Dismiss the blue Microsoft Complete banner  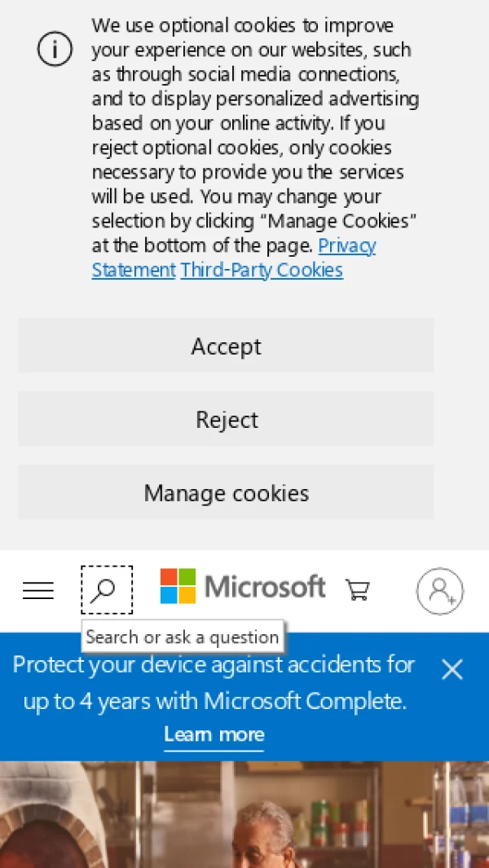pyautogui.click(x=452, y=670)
